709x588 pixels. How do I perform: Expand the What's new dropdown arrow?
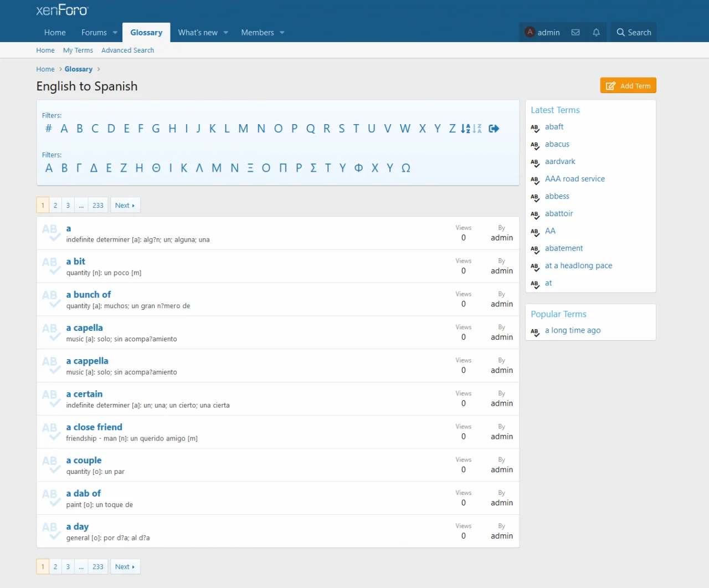click(x=226, y=33)
